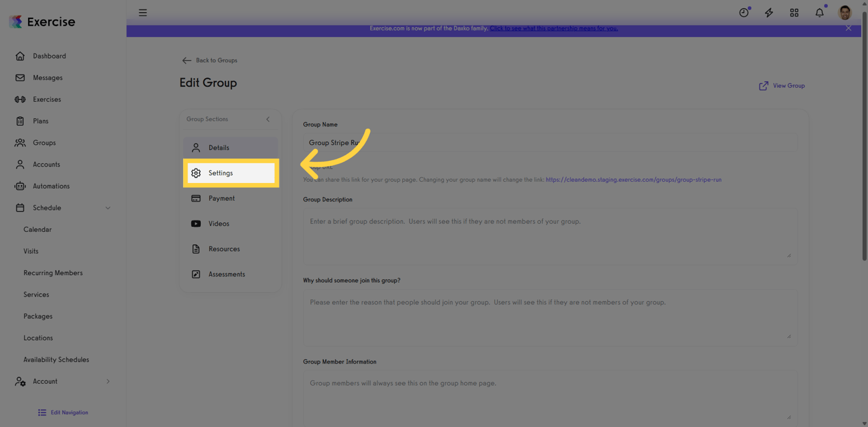Screen dimensions: 868x427
Task: Open the Plans section via its icon
Action: [20, 121]
